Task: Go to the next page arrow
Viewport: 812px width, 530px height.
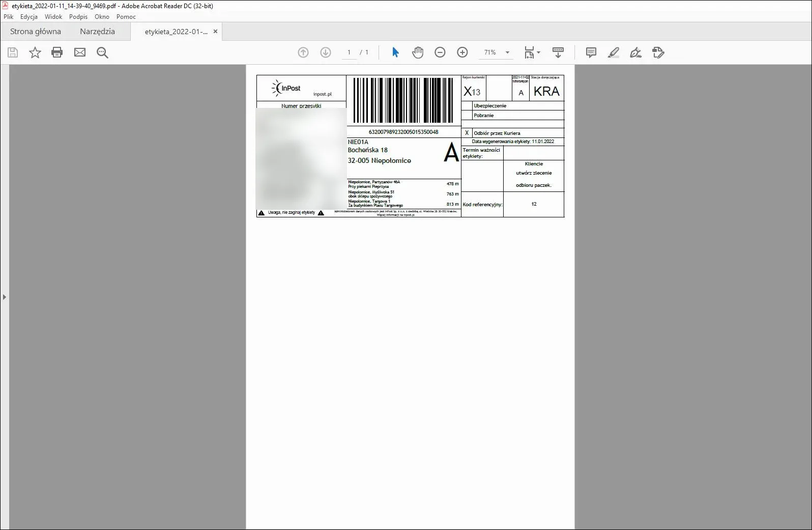Action: pyautogui.click(x=326, y=52)
